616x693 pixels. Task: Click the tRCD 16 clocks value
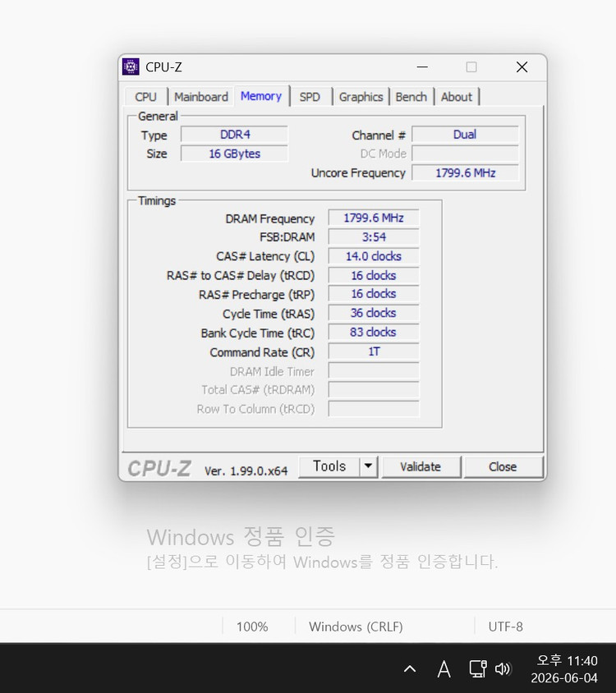point(374,275)
